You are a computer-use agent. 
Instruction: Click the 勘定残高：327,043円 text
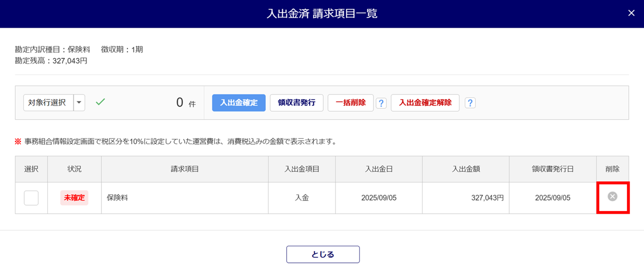pyautogui.click(x=51, y=61)
